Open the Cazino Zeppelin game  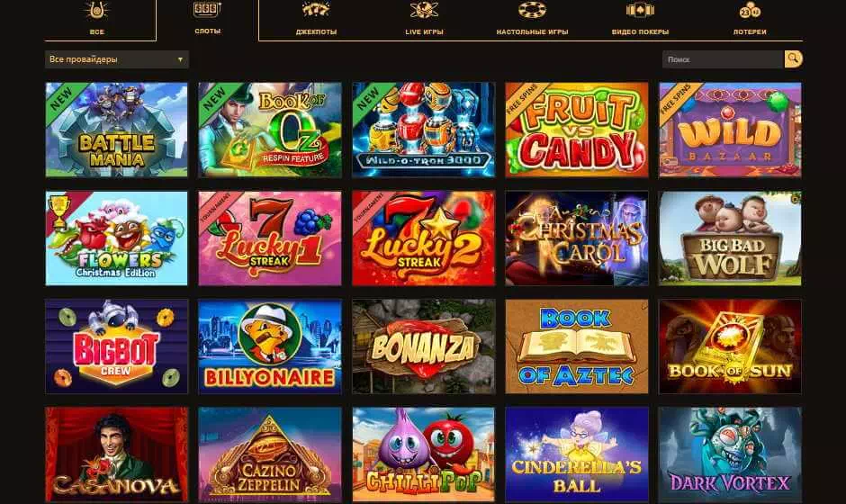270,454
